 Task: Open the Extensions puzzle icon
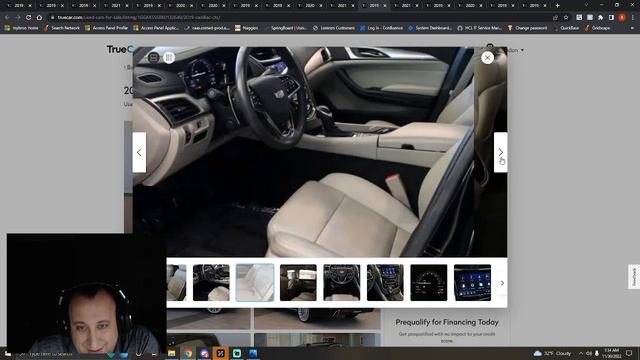click(600, 18)
